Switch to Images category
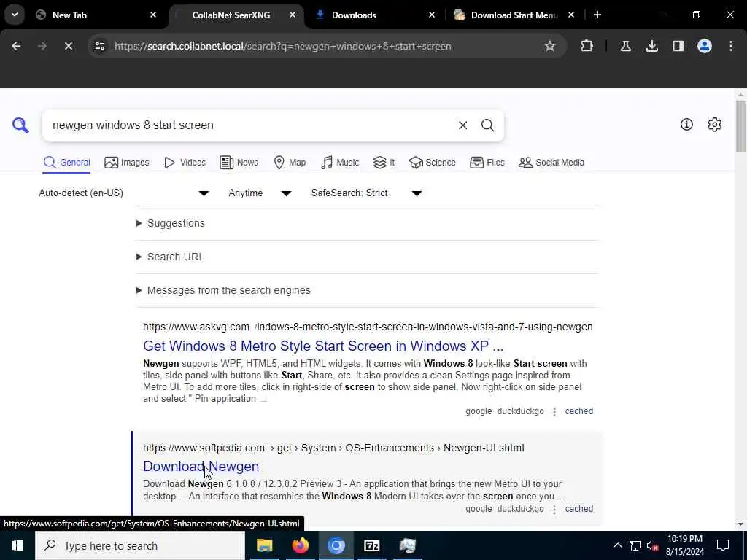747x560 pixels. coord(127,163)
